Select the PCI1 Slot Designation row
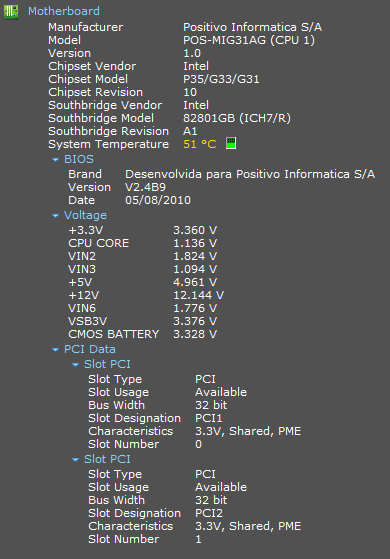 click(155, 418)
